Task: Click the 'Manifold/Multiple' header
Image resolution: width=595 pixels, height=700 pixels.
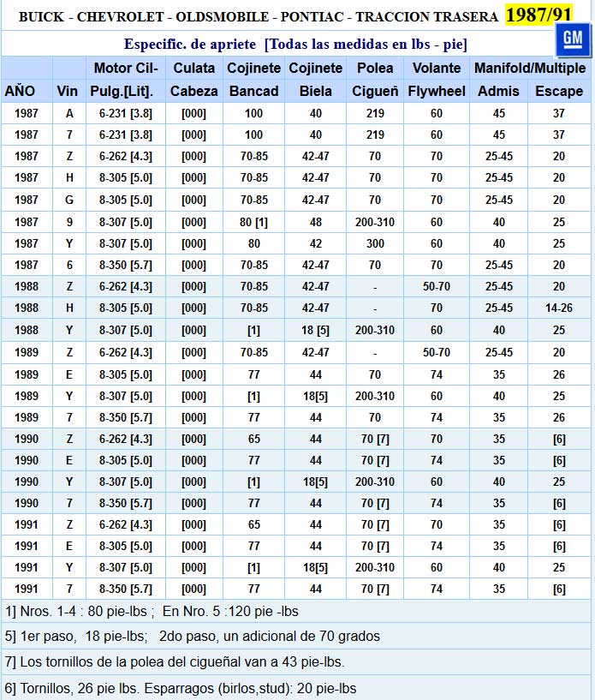Action: coord(530,68)
